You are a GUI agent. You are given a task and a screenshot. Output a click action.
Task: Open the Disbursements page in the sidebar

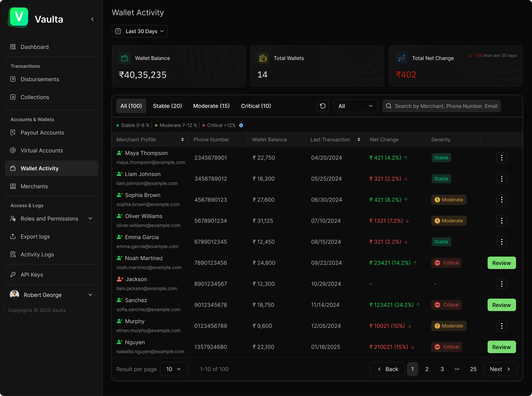point(40,79)
